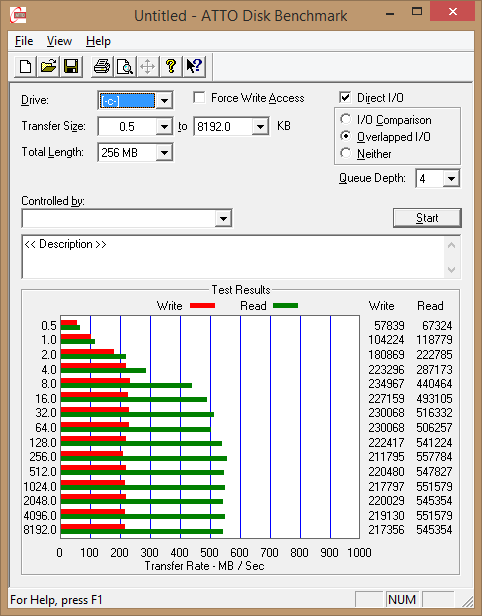Click the write value 57839
482x616 pixels.
(389, 326)
